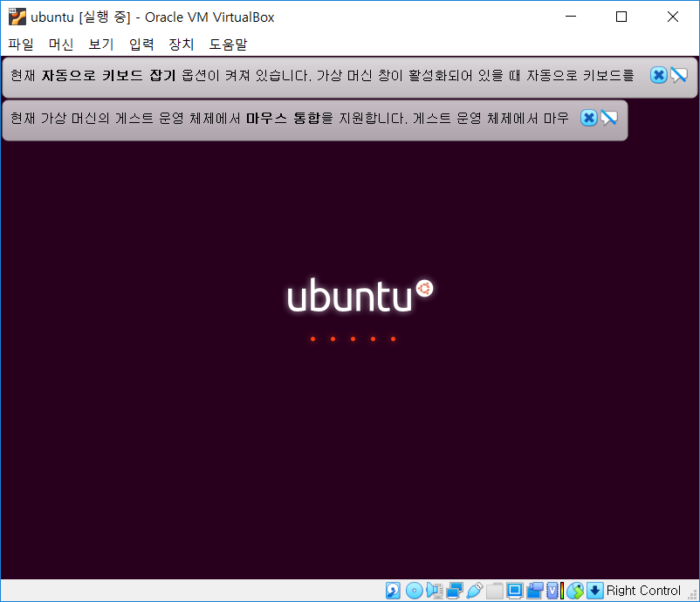Click the hard disk activity icon
Viewport: 700px width, 602px height.
[x=393, y=591]
